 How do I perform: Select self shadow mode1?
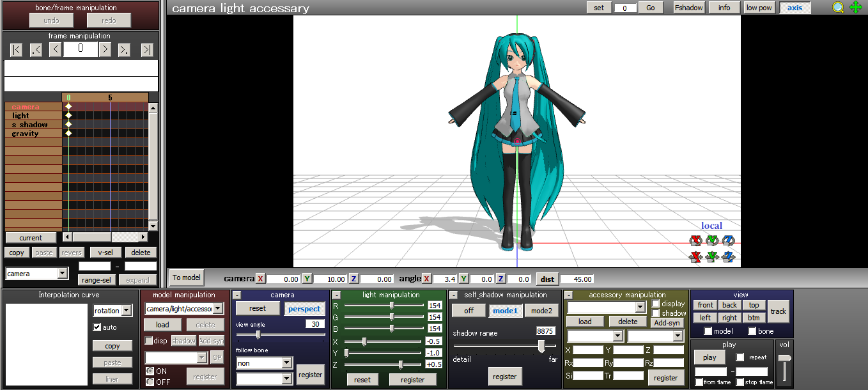pyautogui.click(x=505, y=311)
